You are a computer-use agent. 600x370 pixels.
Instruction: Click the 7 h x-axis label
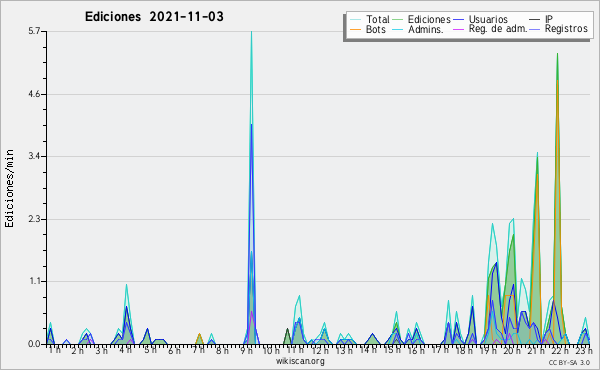click(x=198, y=350)
